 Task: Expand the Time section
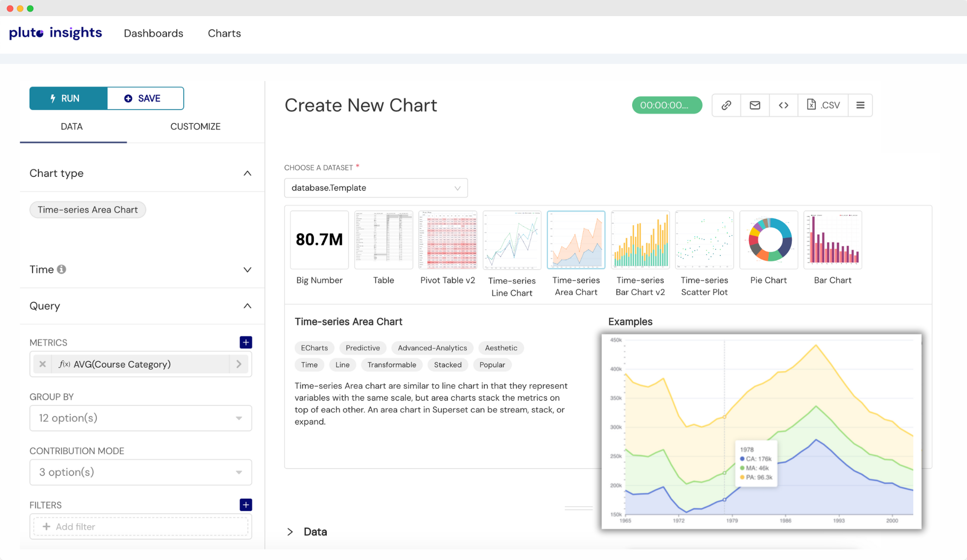(247, 269)
